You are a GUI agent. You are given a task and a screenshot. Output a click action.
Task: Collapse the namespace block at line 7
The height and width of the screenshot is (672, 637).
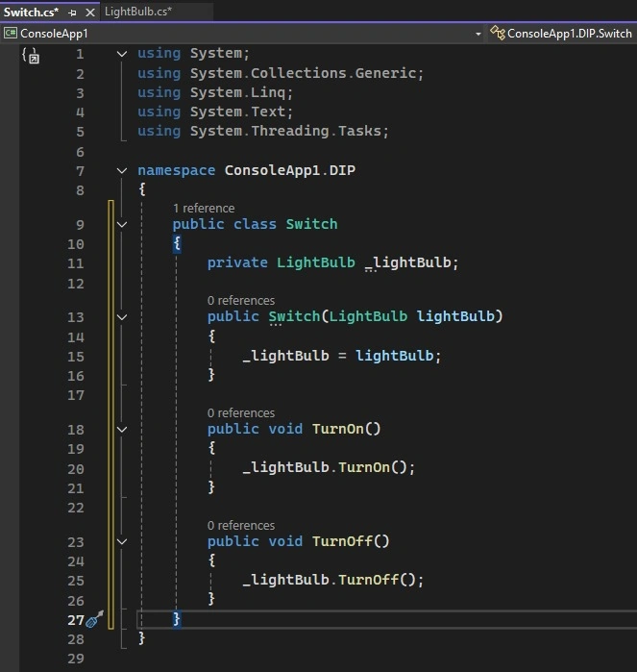pos(122,171)
